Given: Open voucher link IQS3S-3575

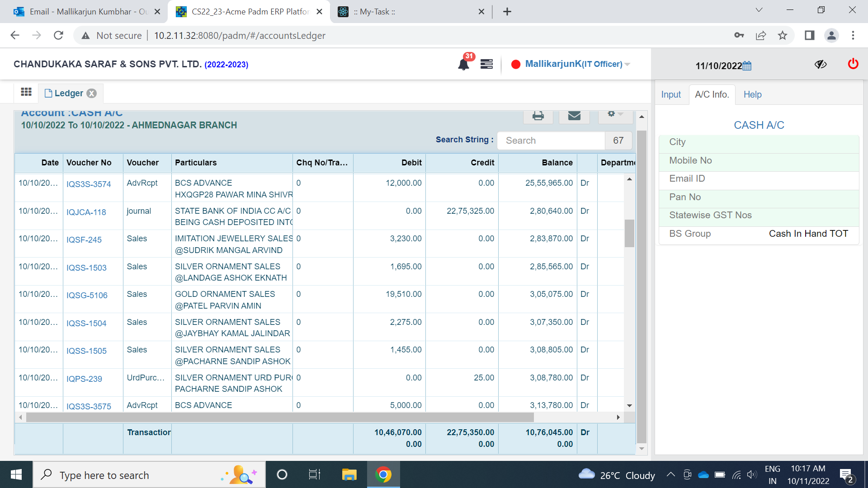Looking at the screenshot, I should (x=89, y=407).
